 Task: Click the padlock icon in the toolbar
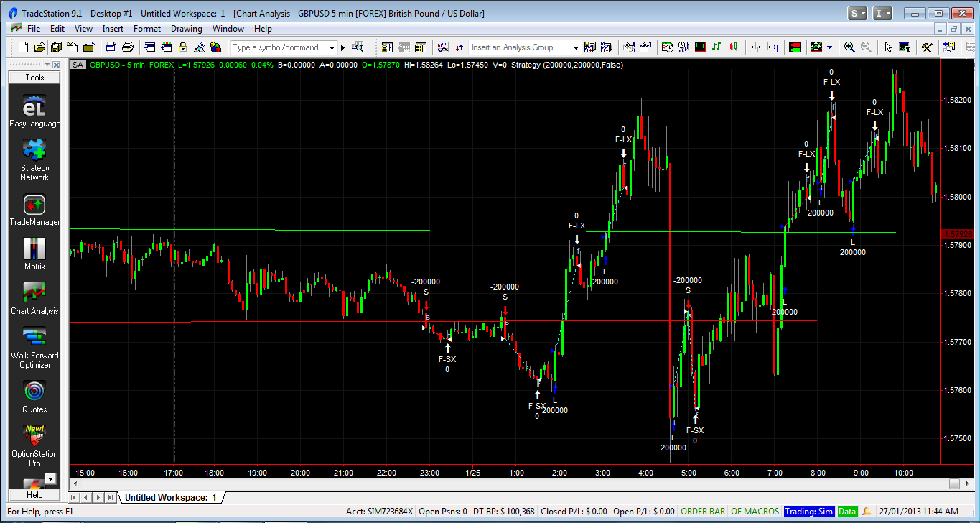click(x=183, y=47)
